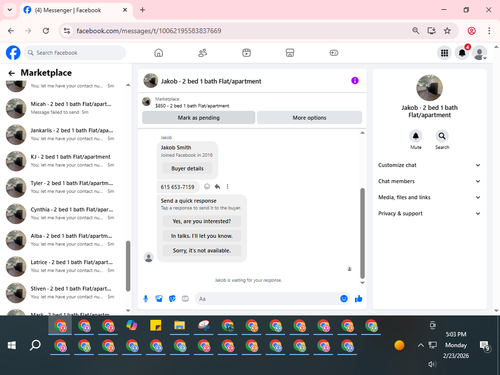Screen dimensions: 500x375
Task: Choose a sticker
Action: [x=172, y=299]
